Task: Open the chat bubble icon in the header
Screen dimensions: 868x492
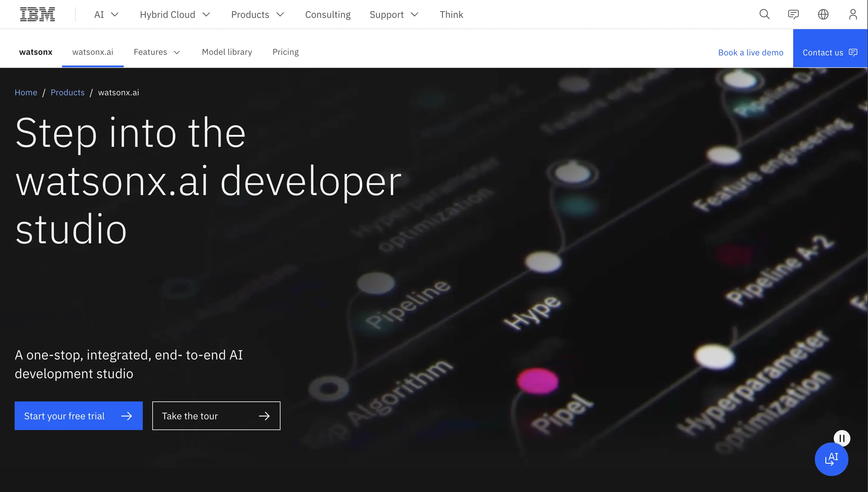Action: pyautogui.click(x=793, y=14)
